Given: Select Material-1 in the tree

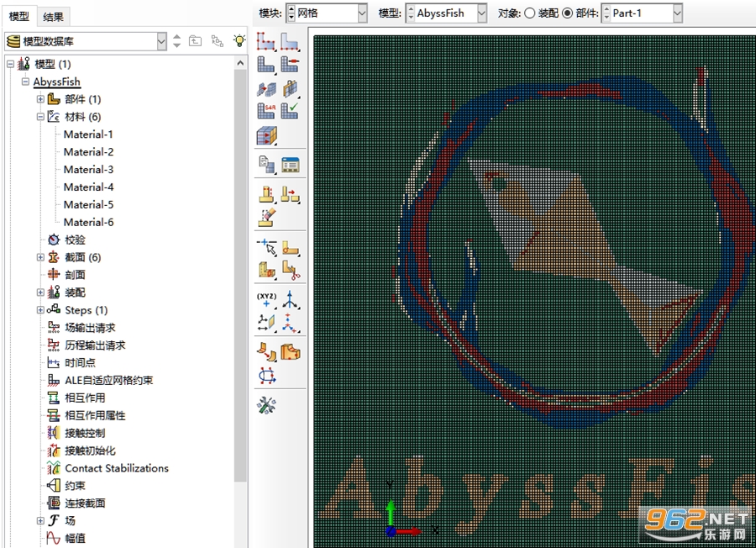Looking at the screenshot, I should (88, 134).
